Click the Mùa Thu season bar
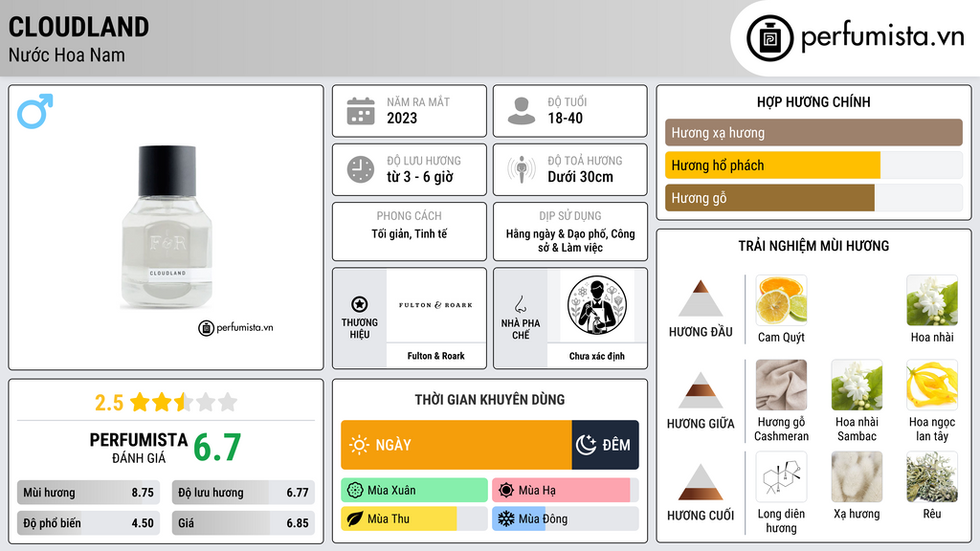The image size is (980, 551). pyautogui.click(x=414, y=518)
